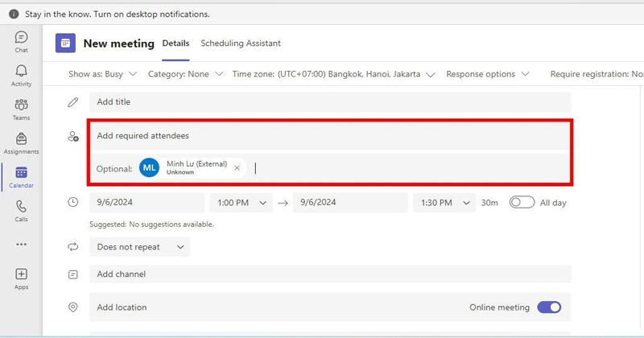Screen dimensions: 644x338
Task: Open Chat in the Teams sidebar
Action: [22, 42]
